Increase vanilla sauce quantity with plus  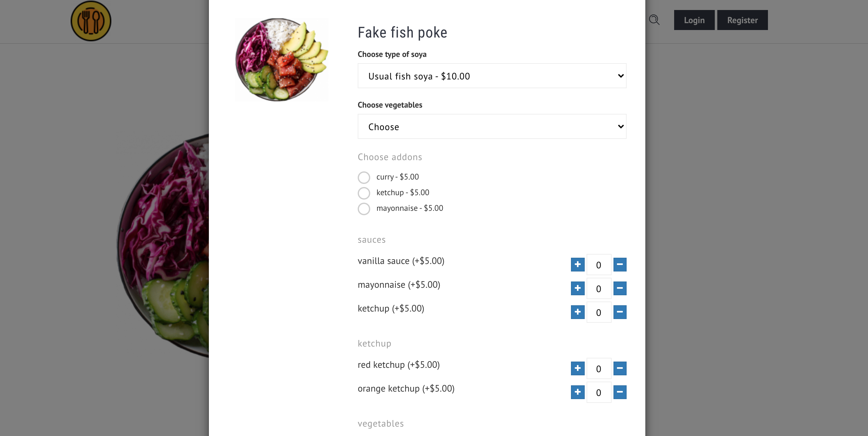[578, 265]
